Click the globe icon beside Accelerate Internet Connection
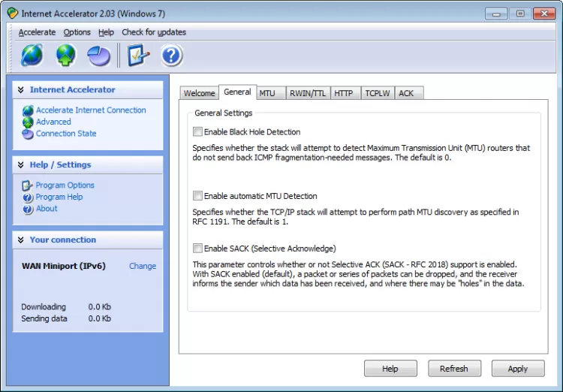 click(x=28, y=110)
